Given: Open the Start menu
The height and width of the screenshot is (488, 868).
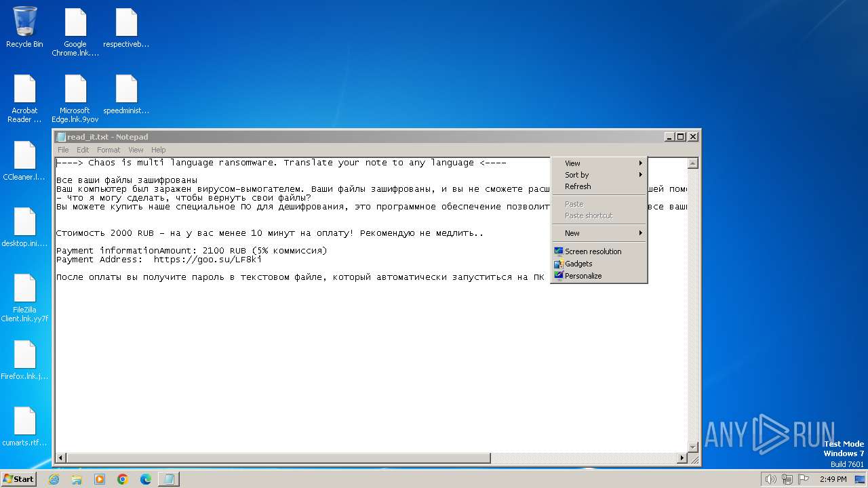Looking at the screenshot, I should (19, 479).
